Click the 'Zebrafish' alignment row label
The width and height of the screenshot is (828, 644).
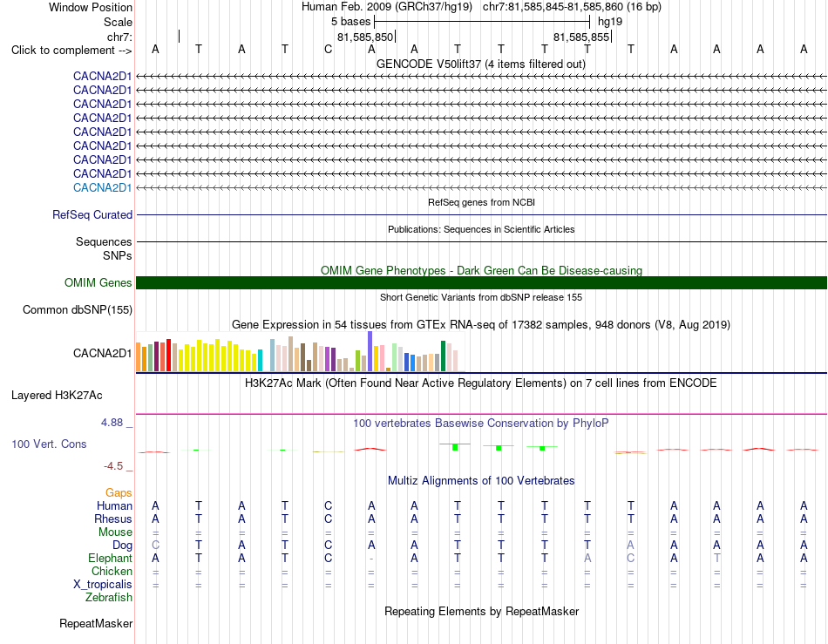[109, 598]
